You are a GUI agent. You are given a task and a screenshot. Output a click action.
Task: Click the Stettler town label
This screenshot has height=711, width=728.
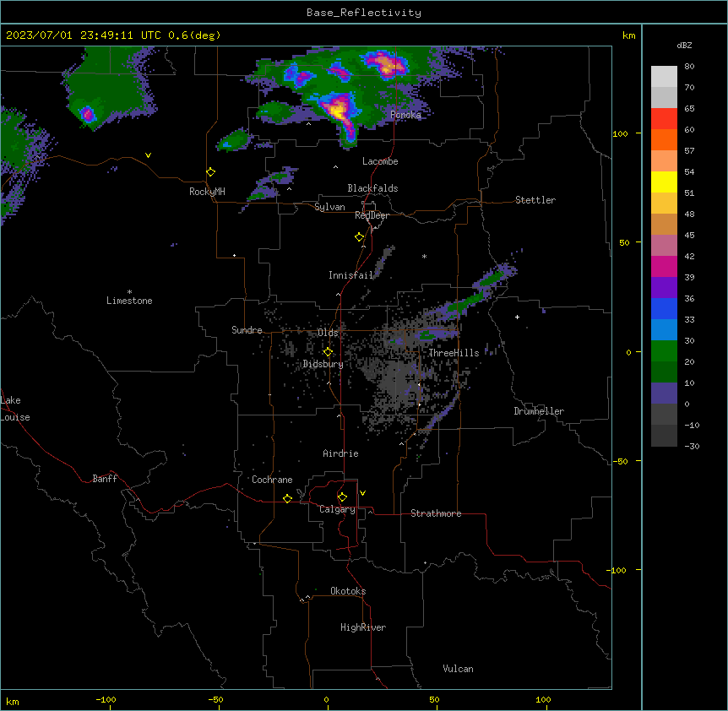[535, 200]
